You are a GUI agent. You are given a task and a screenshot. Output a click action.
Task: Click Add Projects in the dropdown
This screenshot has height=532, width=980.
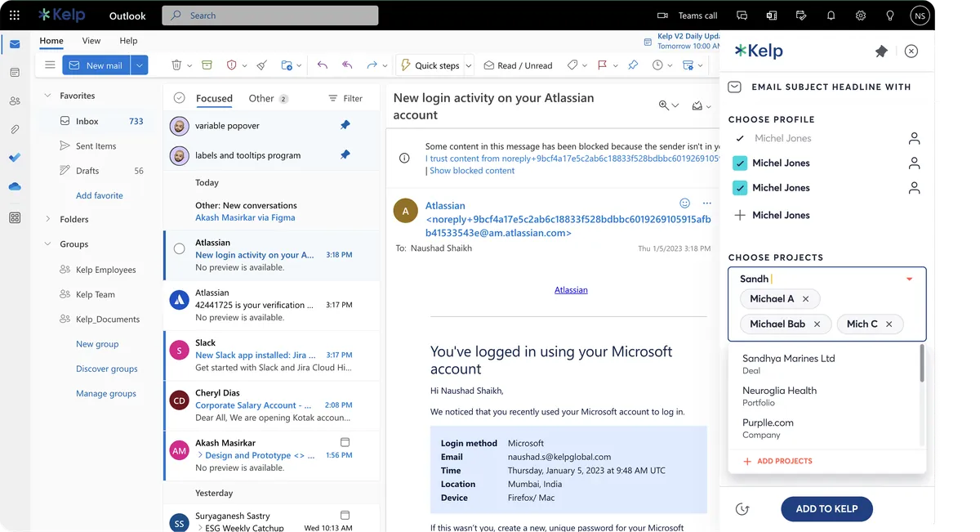[x=777, y=462]
